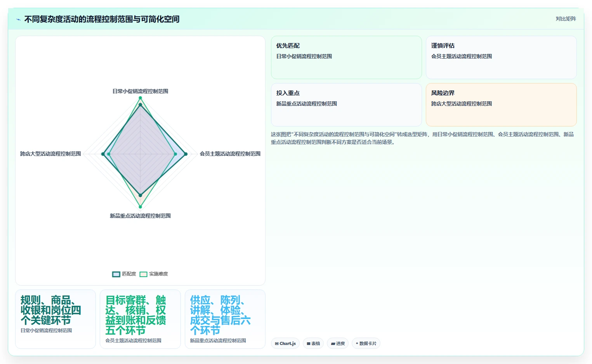Click the Chart.js tag chip
592x364 pixels.
coord(285,343)
